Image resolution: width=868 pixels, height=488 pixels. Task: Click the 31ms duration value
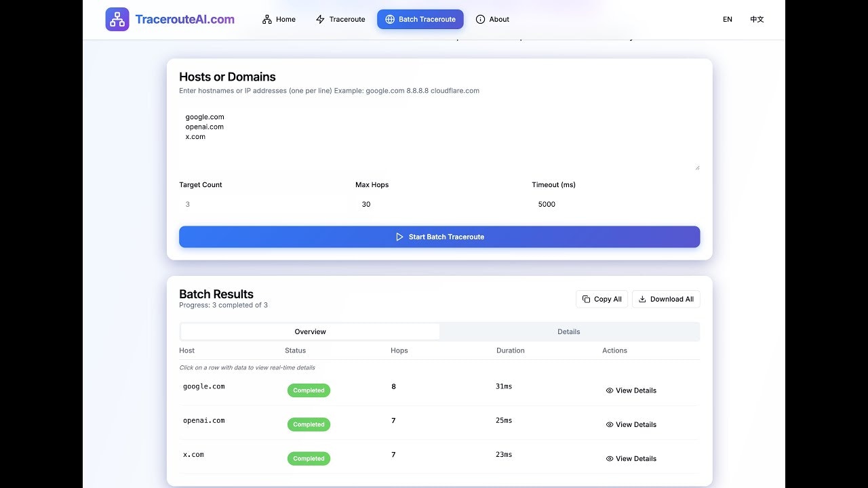tap(504, 386)
